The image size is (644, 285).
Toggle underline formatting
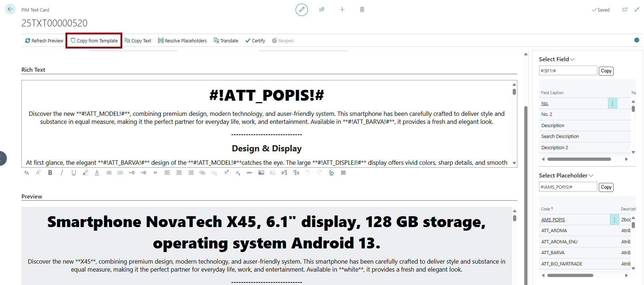(74, 173)
